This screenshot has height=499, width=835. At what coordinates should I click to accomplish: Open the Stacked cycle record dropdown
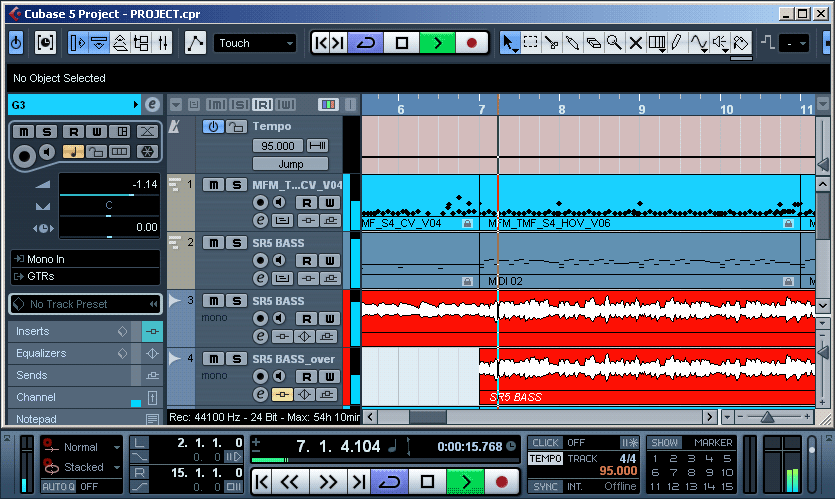tap(83, 467)
